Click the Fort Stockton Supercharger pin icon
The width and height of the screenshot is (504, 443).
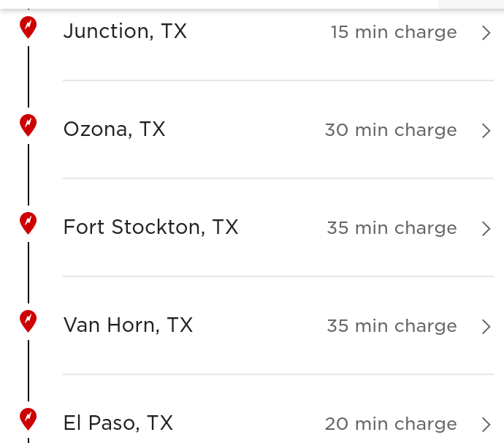coord(28,223)
